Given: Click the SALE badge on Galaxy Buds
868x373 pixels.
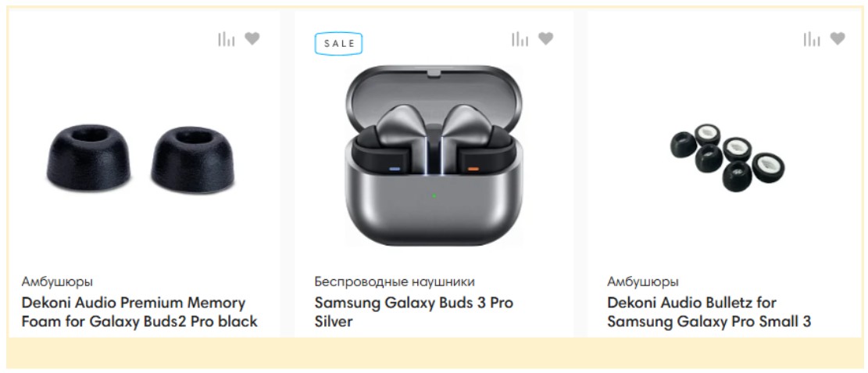Looking at the screenshot, I should click(x=339, y=44).
